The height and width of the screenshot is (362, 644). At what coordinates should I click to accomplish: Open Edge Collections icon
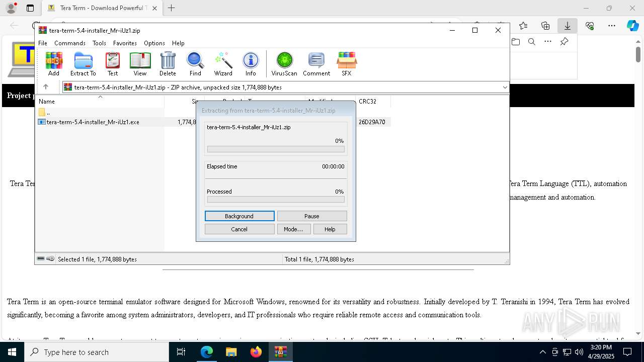coord(545,26)
